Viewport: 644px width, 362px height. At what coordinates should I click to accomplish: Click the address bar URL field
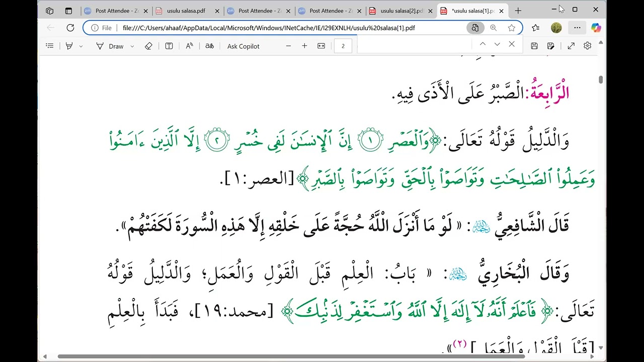269,28
